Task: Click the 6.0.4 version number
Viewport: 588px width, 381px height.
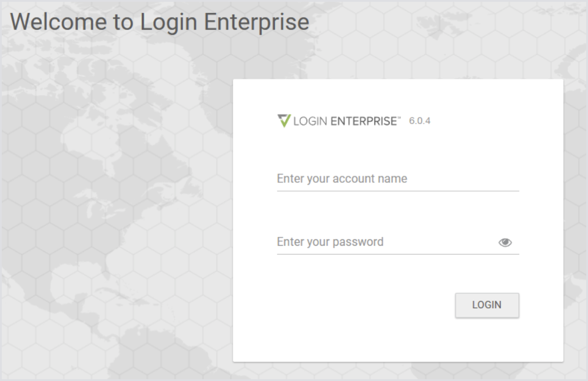Action: point(420,121)
